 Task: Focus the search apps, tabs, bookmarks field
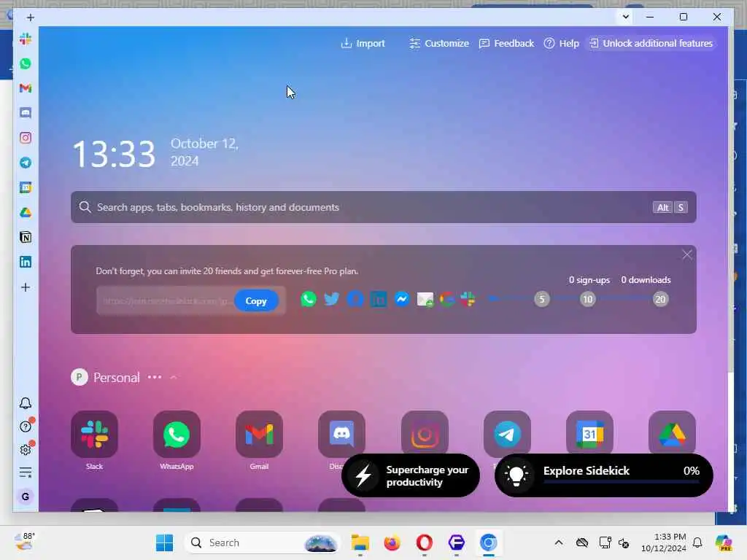pos(384,207)
